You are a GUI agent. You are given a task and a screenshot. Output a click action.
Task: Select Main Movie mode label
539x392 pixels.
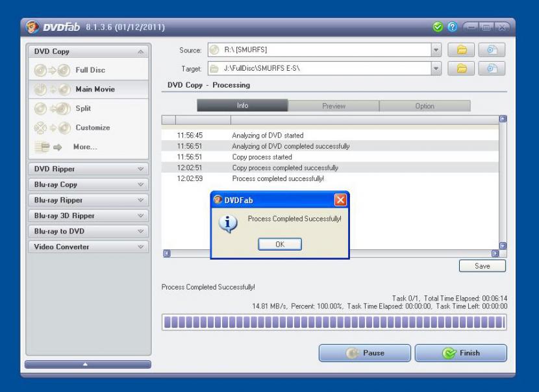click(x=95, y=90)
